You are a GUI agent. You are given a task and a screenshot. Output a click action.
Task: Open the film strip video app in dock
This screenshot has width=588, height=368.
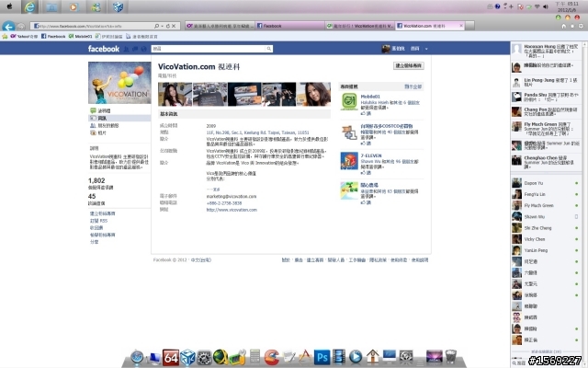coord(339,357)
